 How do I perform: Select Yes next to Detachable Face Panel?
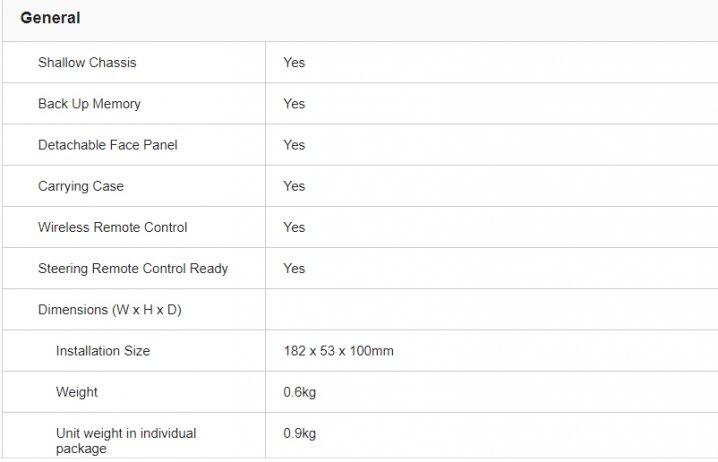point(294,145)
